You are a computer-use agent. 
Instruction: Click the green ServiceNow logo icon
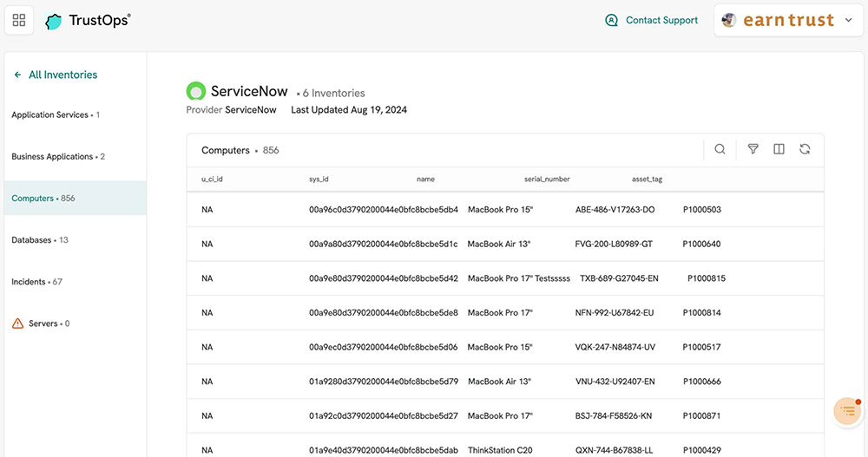click(196, 91)
